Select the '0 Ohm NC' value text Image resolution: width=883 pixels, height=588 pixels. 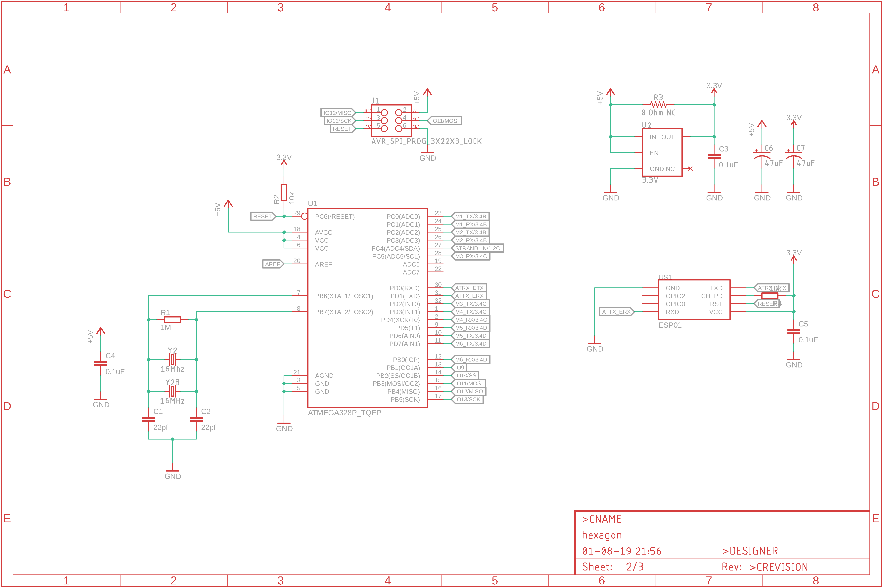658,113
